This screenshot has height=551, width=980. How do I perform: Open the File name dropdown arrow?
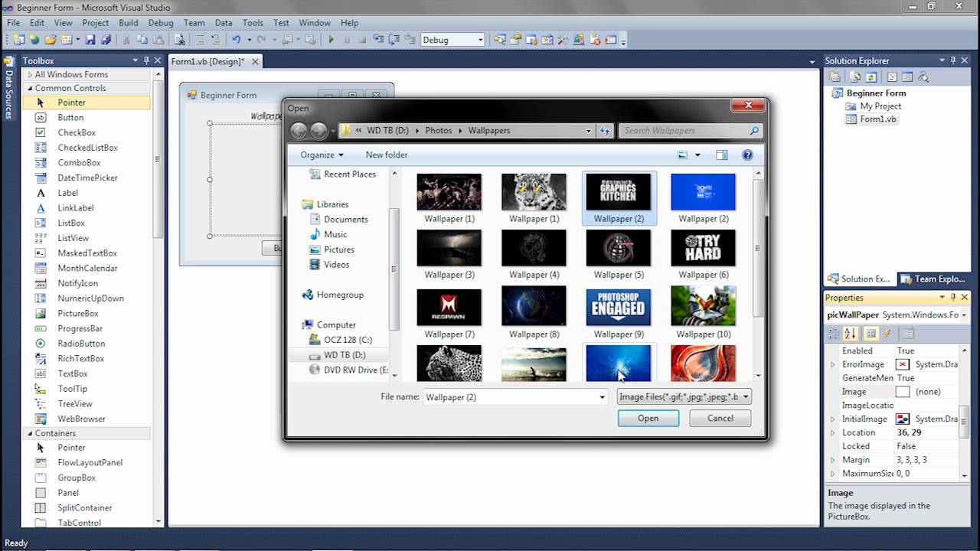tap(603, 397)
